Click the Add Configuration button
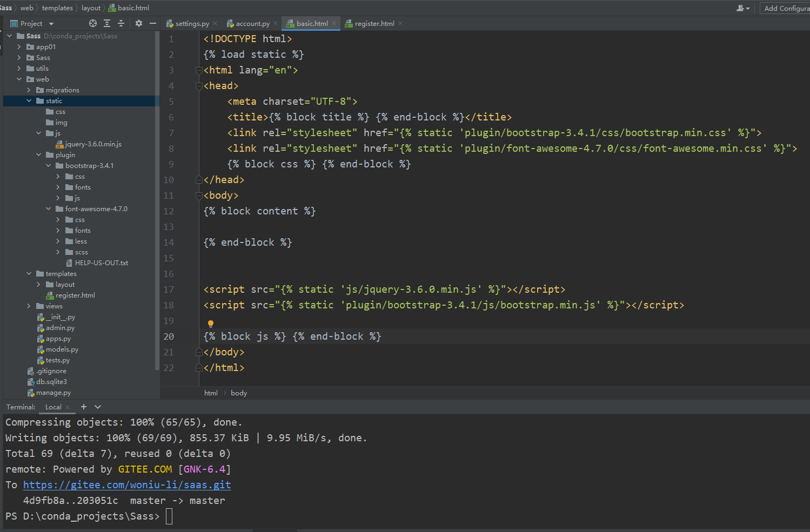810x532 pixels. [x=786, y=8]
